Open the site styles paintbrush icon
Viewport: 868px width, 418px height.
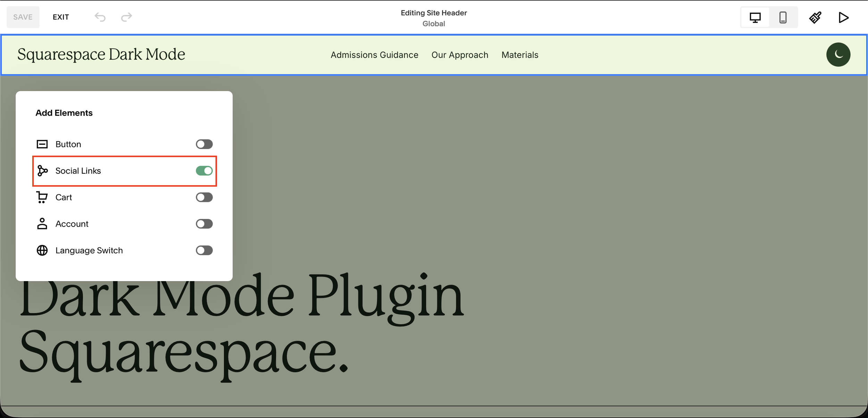point(815,17)
